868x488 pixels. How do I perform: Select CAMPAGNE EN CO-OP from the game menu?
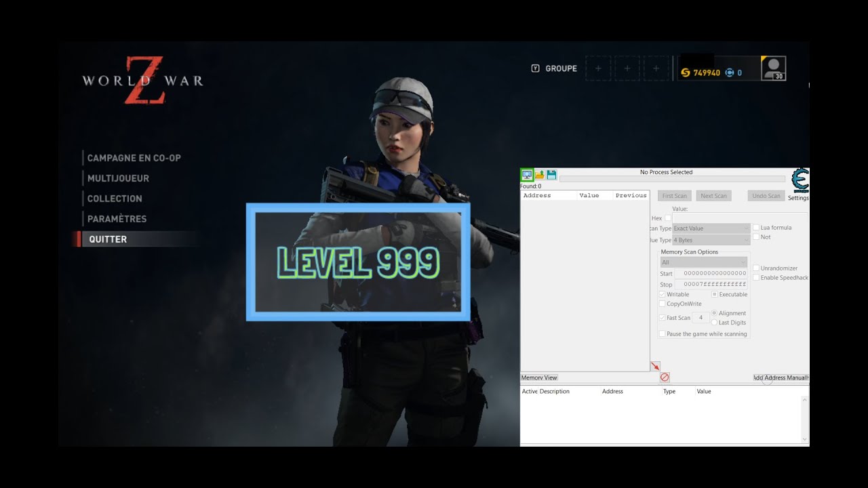coord(134,158)
